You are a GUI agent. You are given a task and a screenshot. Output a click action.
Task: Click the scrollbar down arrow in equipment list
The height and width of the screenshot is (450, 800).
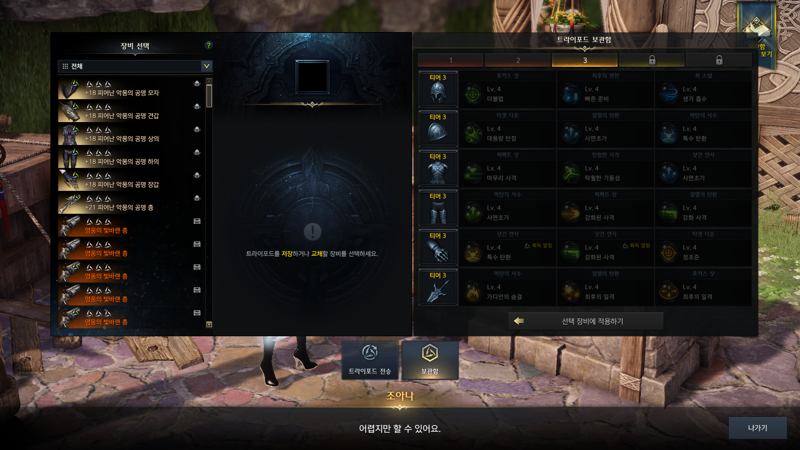point(209,324)
